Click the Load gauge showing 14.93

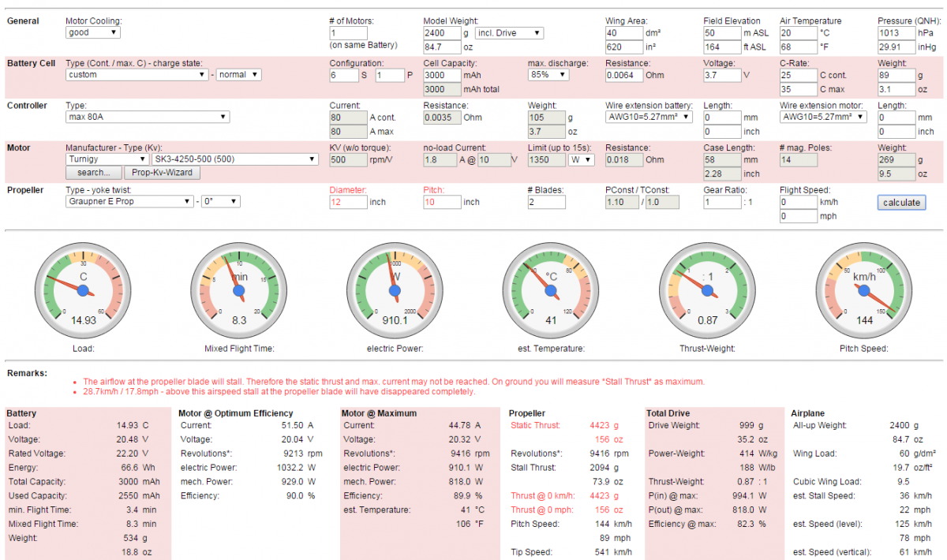(83, 291)
